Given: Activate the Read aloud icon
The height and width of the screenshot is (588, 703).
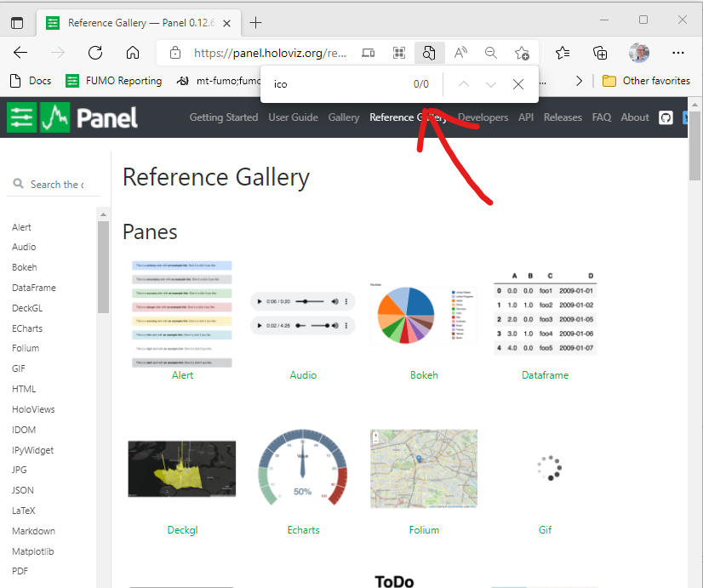Looking at the screenshot, I should point(460,52).
